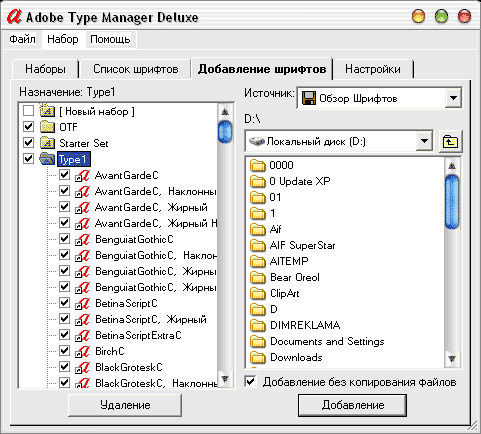Uncheck the BirchC font checkbox
This screenshot has height=434, width=481.
click(64, 350)
